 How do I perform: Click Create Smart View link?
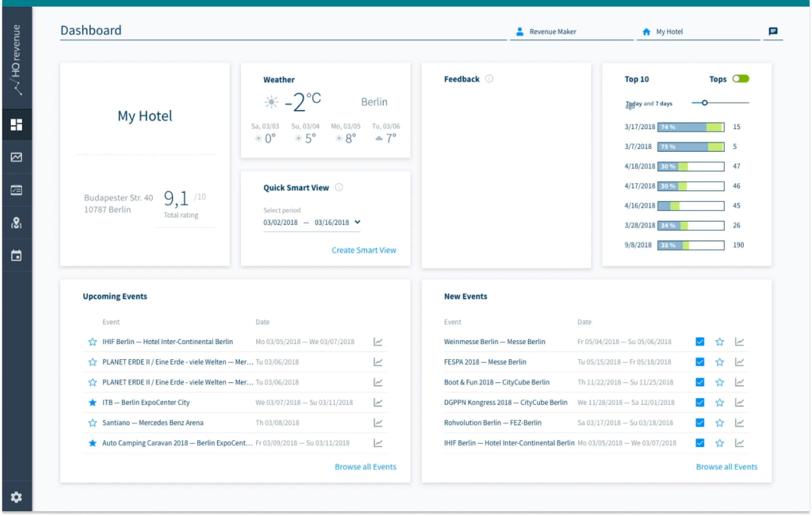[x=364, y=250]
